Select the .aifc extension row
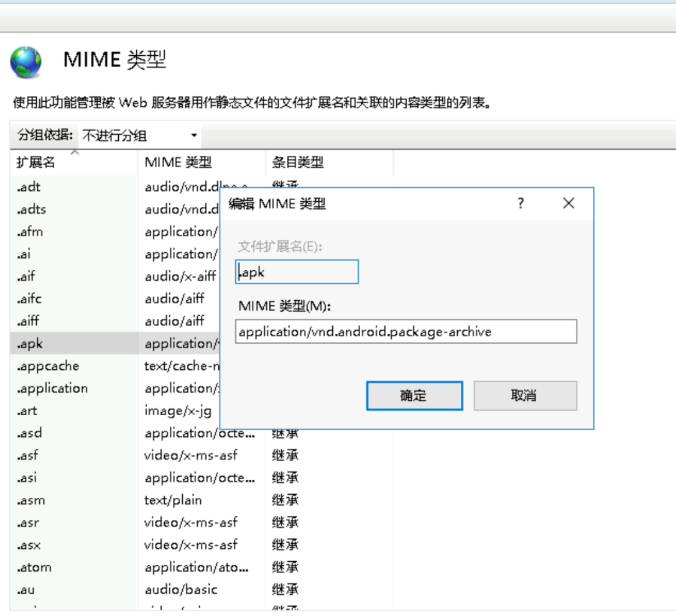The width and height of the screenshot is (676, 616). click(30, 299)
